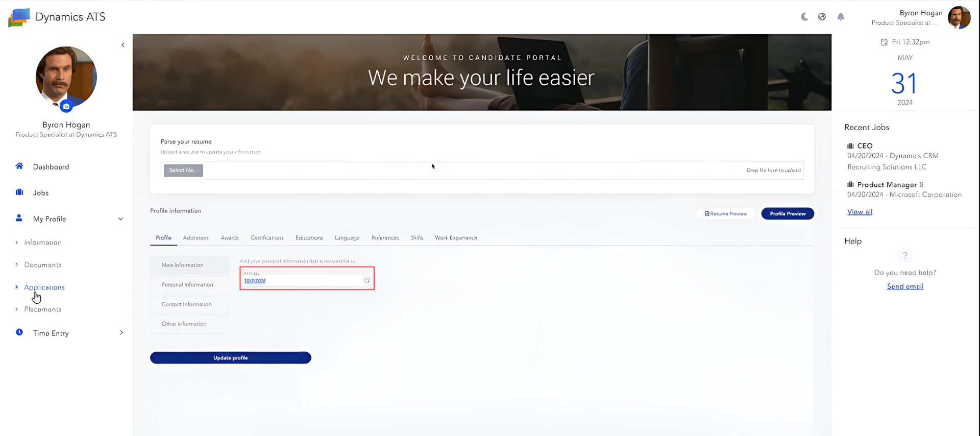Image resolution: width=980 pixels, height=436 pixels.
Task: Open notifications bell icon
Action: pyautogui.click(x=841, y=17)
